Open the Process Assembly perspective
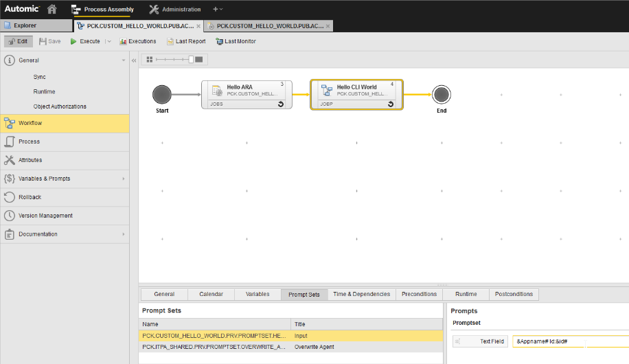629x364 pixels. click(x=102, y=9)
